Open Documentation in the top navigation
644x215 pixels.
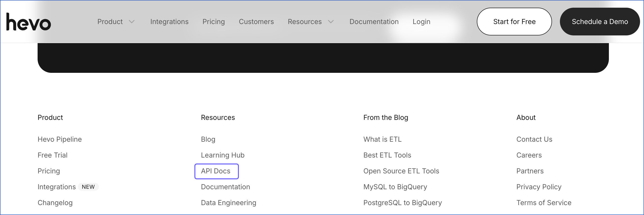pos(374,22)
